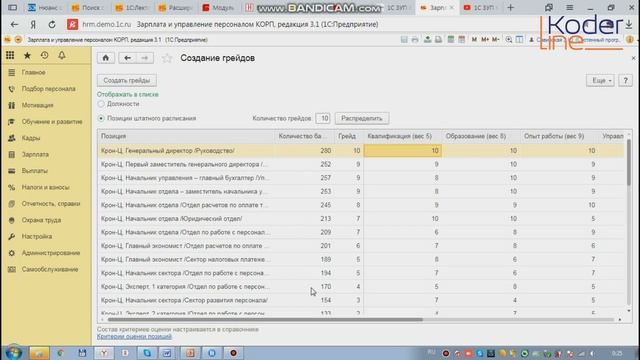Click the 1C toolbar zoom magnifier icon
Screen dimensions: 640x360
pos(509,40)
